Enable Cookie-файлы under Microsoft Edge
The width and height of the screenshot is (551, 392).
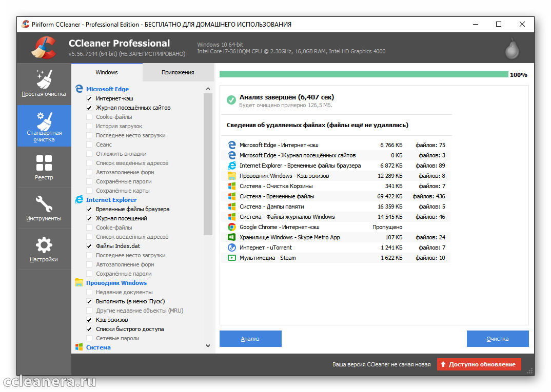pyautogui.click(x=89, y=117)
